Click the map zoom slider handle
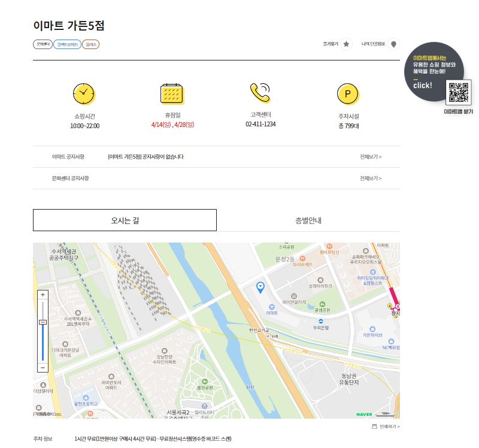The height and width of the screenshot is (448, 479). 43,322
